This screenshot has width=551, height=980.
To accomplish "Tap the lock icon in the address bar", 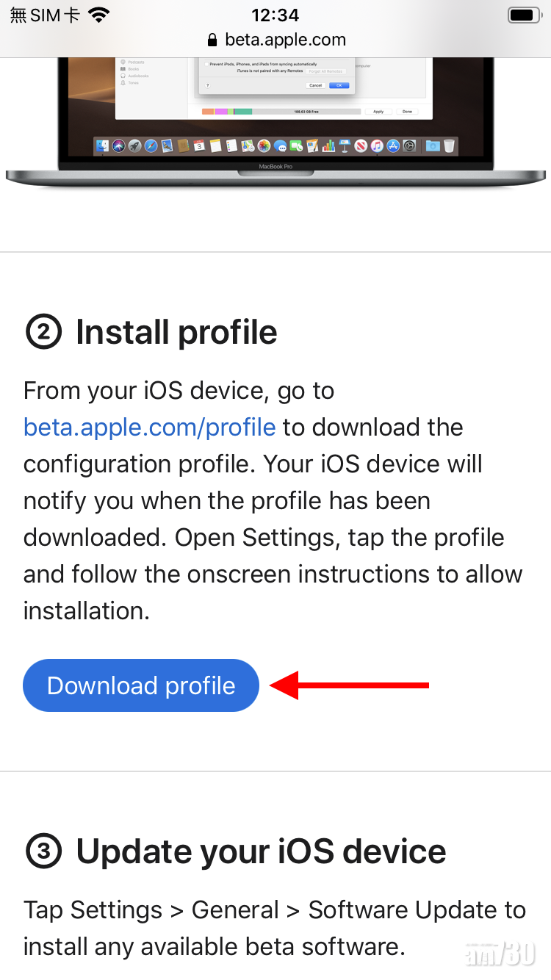I will pyautogui.click(x=212, y=40).
